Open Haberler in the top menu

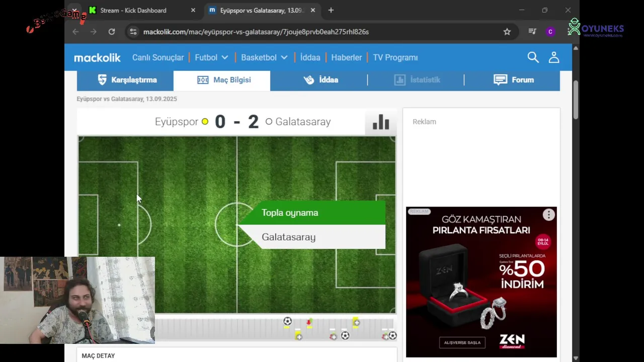pyautogui.click(x=346, y=57)
